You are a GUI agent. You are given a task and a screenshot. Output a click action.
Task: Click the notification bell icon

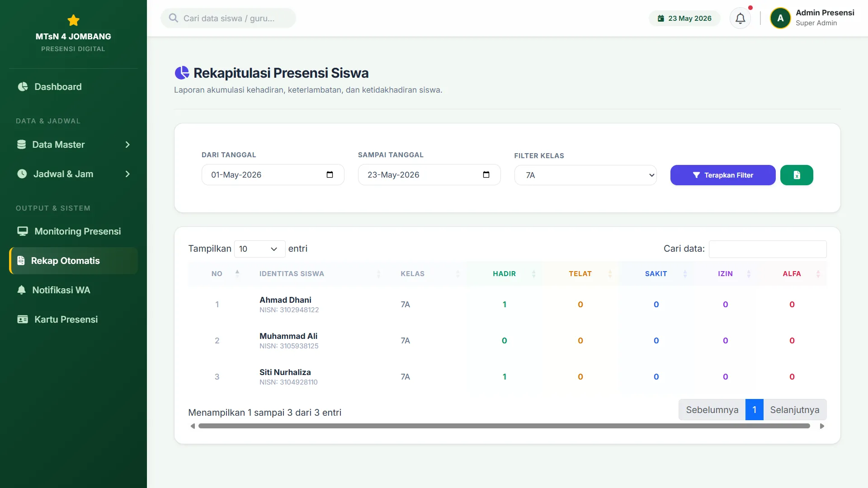[x=740, y=19]
